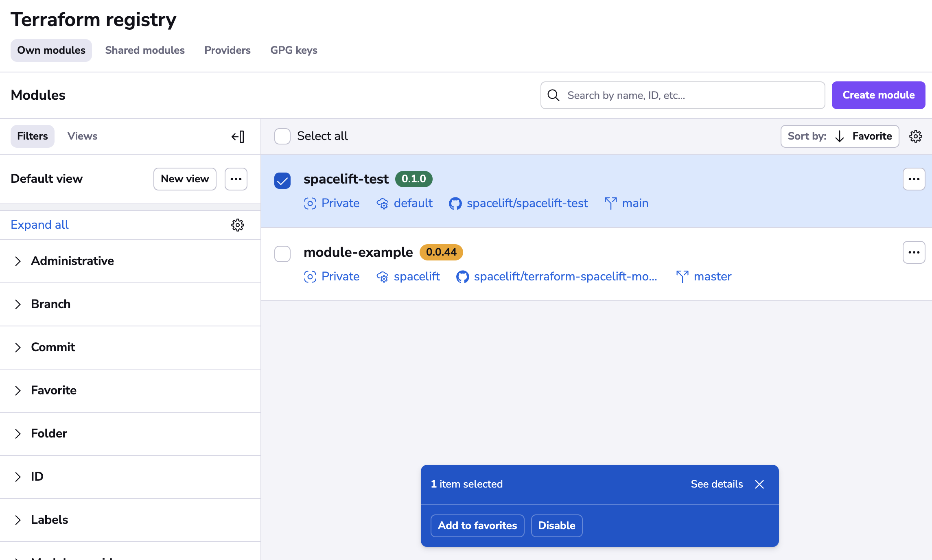Check the module-example checkbox
This screenshot has width=932, height=560.
point(282,253)
